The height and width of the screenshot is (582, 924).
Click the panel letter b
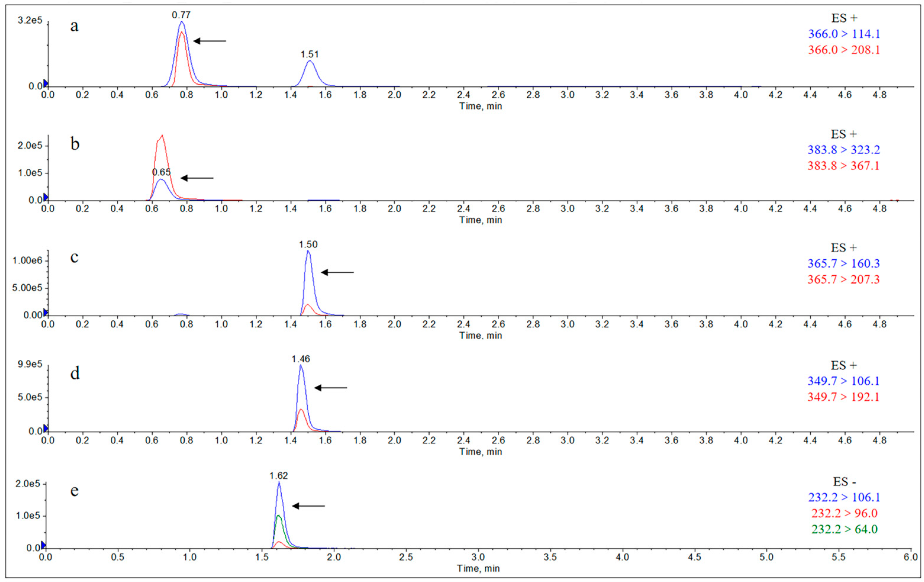(x=75, y=143)
